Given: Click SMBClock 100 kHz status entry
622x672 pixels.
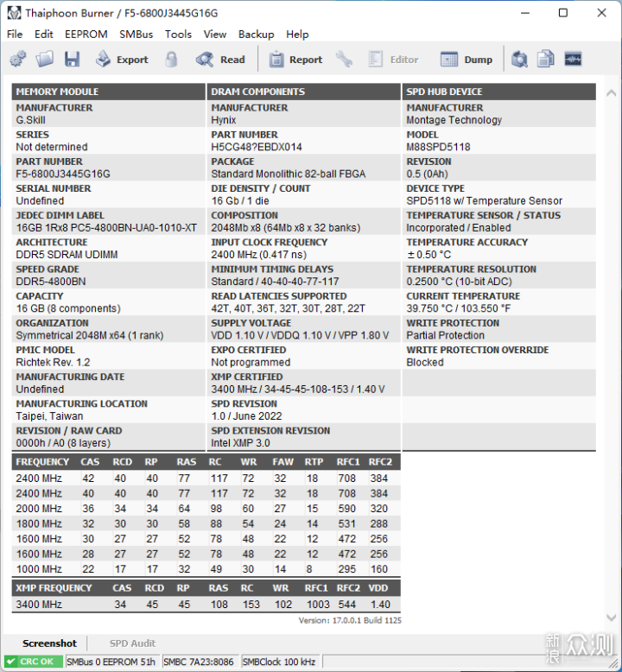Looking at the screenshot, I should (279, 662).
